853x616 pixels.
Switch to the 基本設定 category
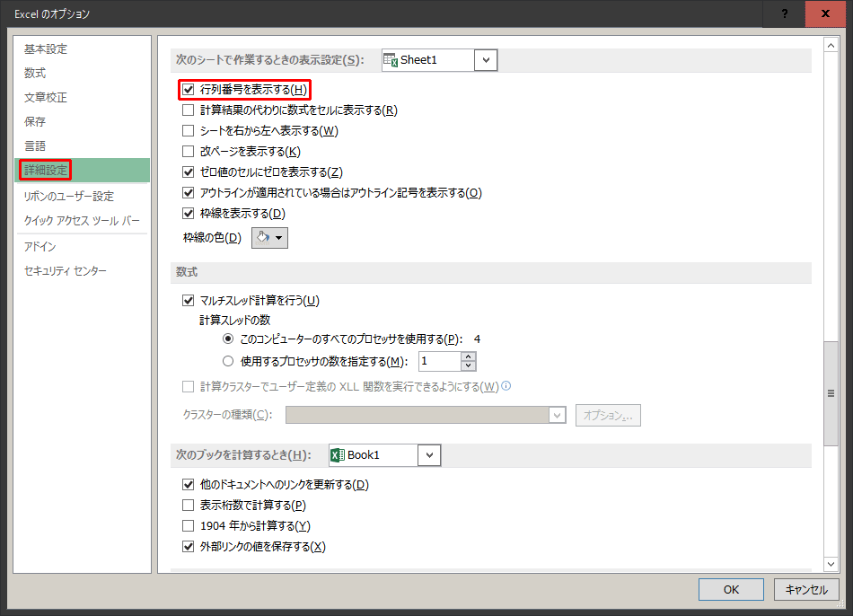click(45, 48)
